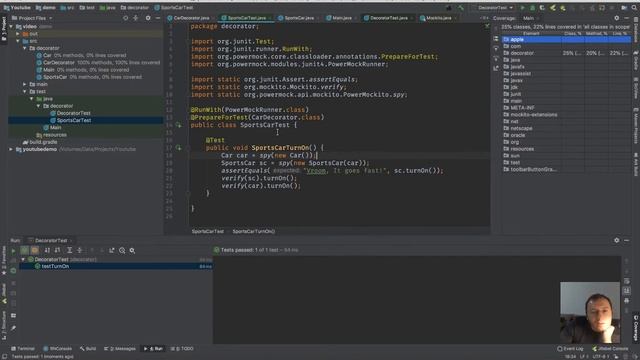
Task: Toggle show ignored tests in Run toolbar
Action: [35, 251]
